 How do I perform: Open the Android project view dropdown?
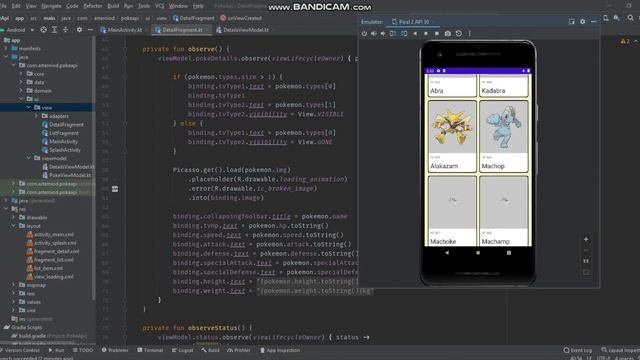[19, 30]
